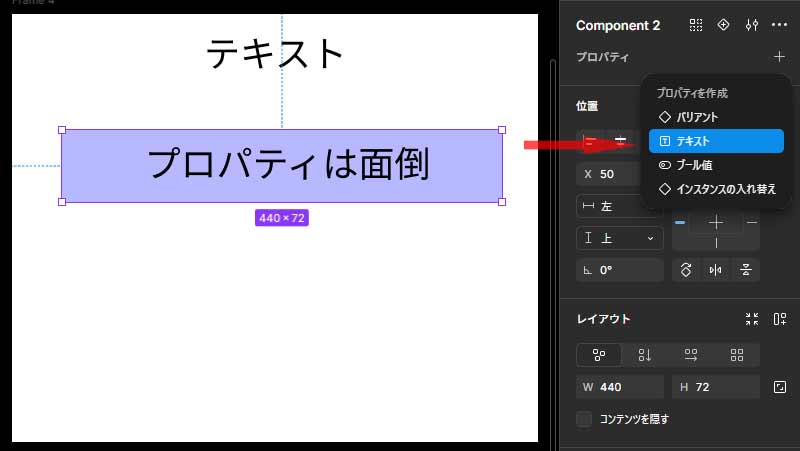Viewport: 800px width, 451px height.
Task: Select インスタンスの入れ替え property option
Action: [716, 189]
